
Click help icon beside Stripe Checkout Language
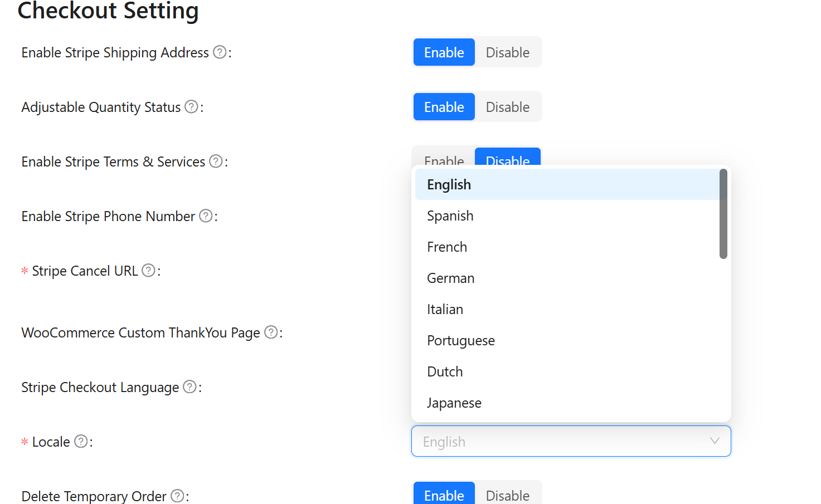coord(190,387)
